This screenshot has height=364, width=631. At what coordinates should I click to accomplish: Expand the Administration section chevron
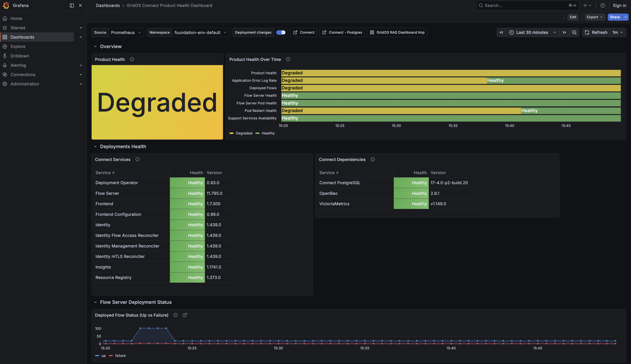click(81, 84)
